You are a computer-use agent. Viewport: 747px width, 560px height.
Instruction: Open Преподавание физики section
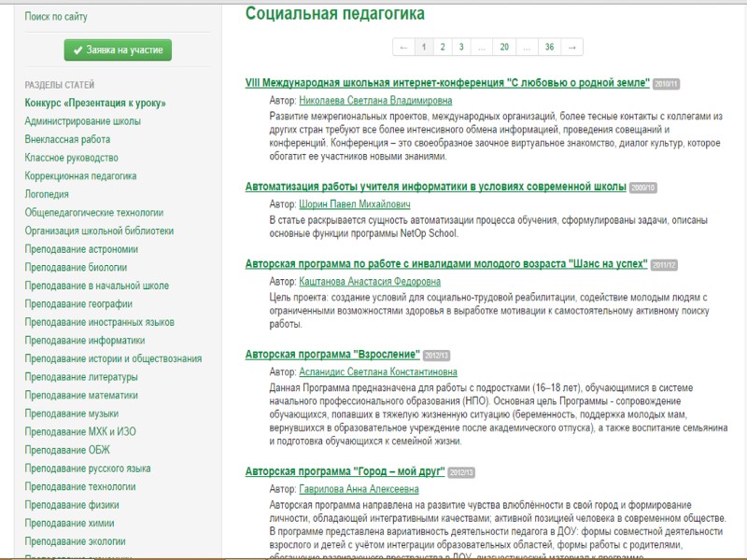click(72, 505)
